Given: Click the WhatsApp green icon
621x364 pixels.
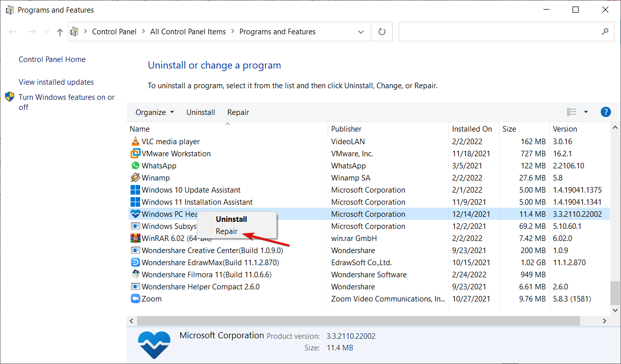Looking at the screenshot, I should (x=135, y=166).
